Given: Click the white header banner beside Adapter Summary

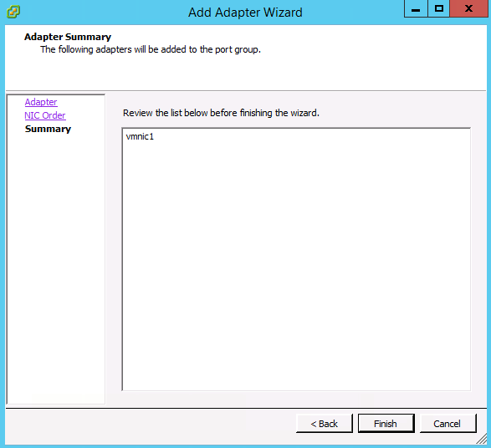Looking at the screenshot, I should pos(361,56).
